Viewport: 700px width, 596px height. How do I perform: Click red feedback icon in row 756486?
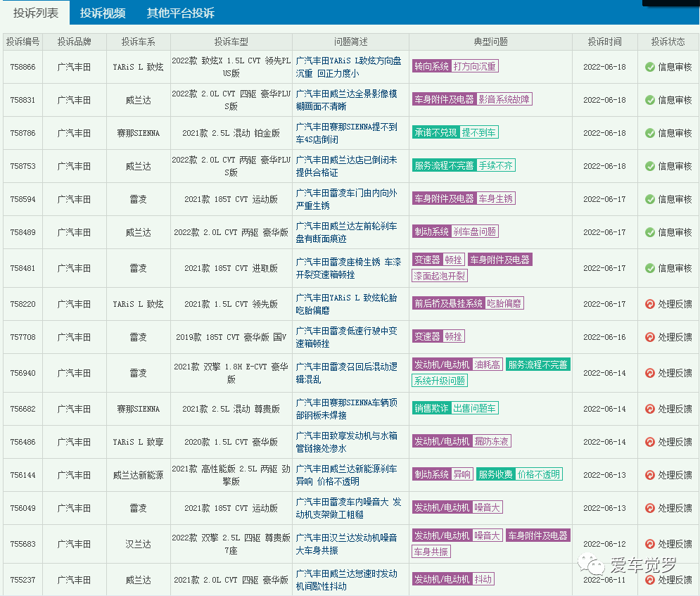point(650,442)
